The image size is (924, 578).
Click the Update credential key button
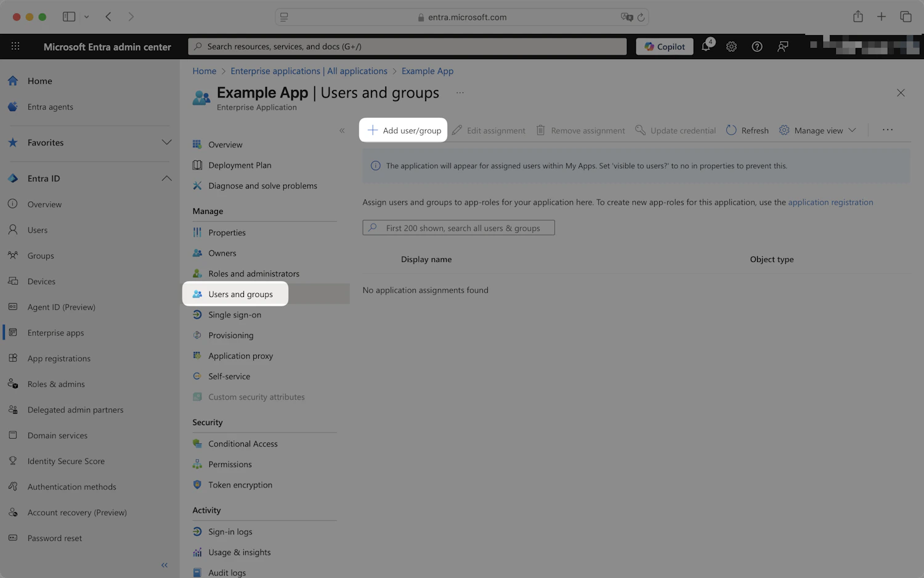click(676, 131)
